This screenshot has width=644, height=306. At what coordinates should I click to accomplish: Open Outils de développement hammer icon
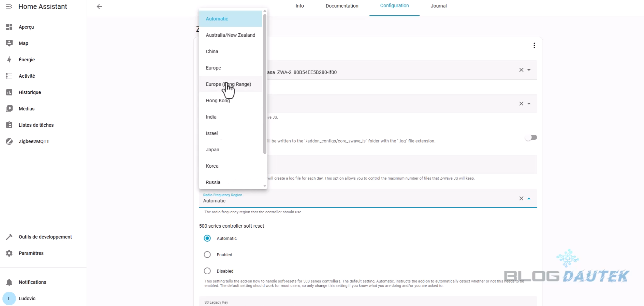9,237
